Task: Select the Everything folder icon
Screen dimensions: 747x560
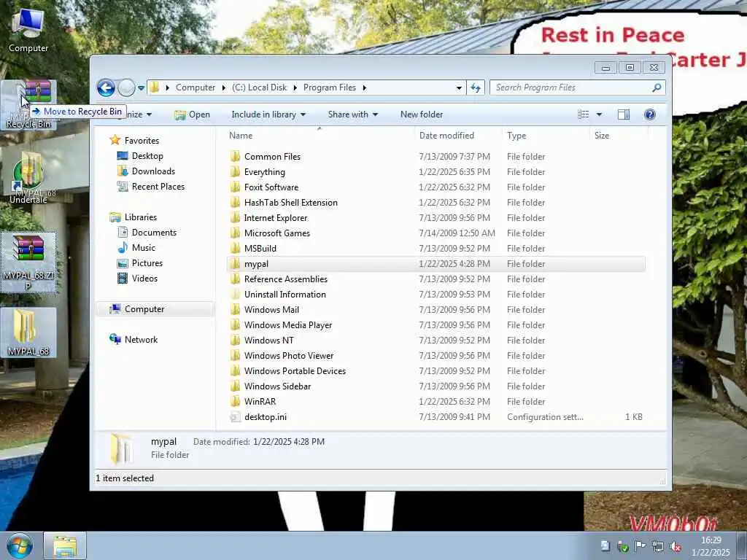Action: tap(235, 172)
